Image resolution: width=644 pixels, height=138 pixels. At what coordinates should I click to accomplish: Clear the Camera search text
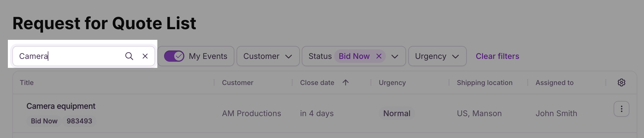[x=145, y=56]
